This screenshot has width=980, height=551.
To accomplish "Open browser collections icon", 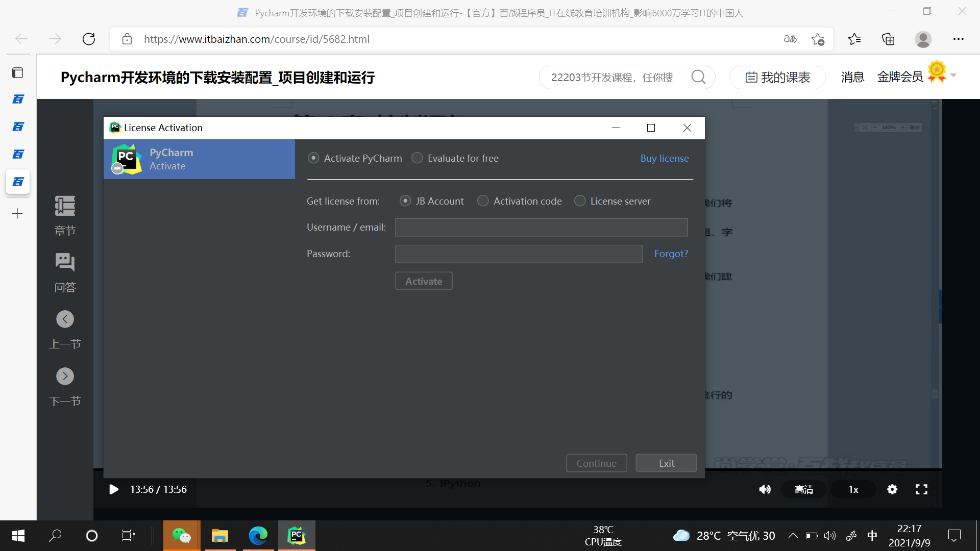I will point(888,39).
